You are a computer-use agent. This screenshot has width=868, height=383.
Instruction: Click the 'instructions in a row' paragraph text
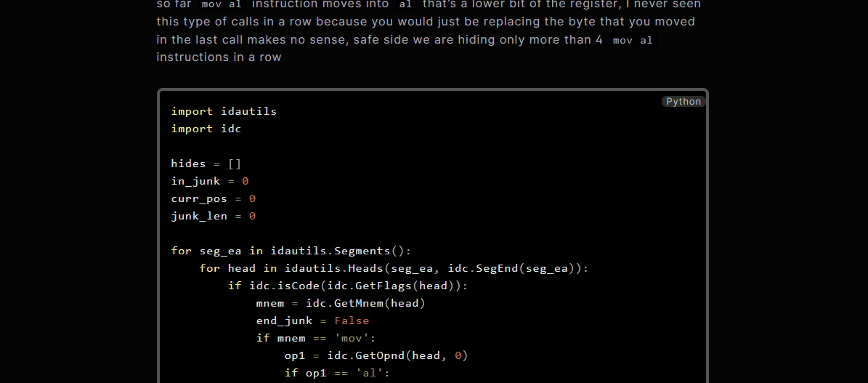(x=219, y=57)
